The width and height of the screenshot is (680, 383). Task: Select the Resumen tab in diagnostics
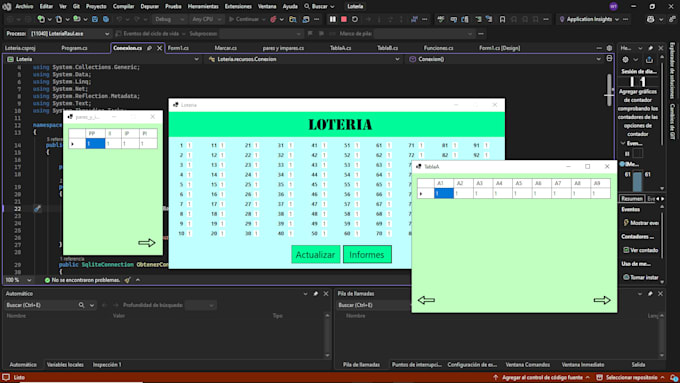tap(631, 199)
